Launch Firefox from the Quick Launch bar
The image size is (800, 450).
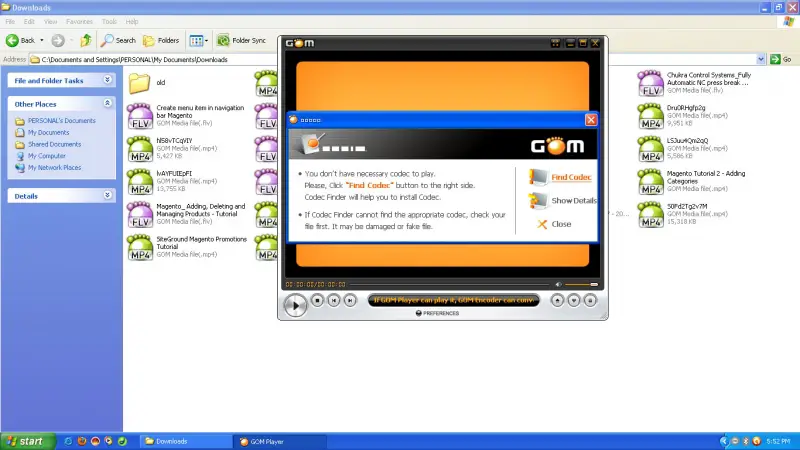[x=82, y=441]
